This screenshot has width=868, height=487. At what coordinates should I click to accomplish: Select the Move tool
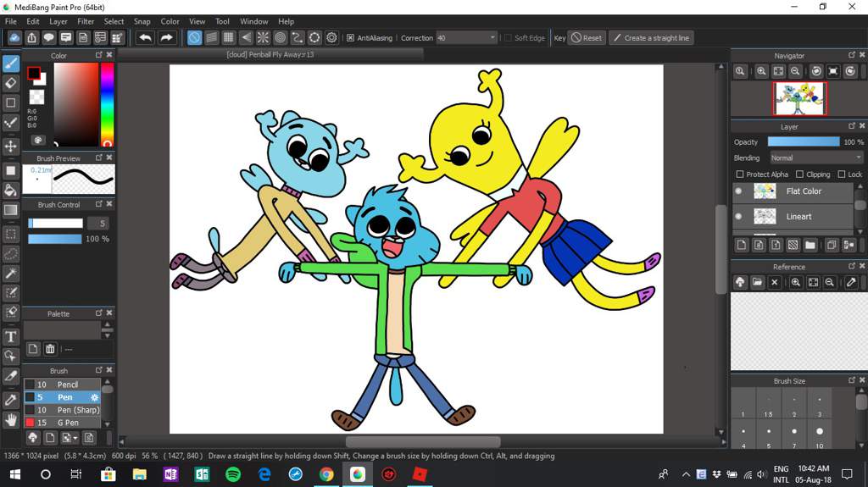pos(10,146)
